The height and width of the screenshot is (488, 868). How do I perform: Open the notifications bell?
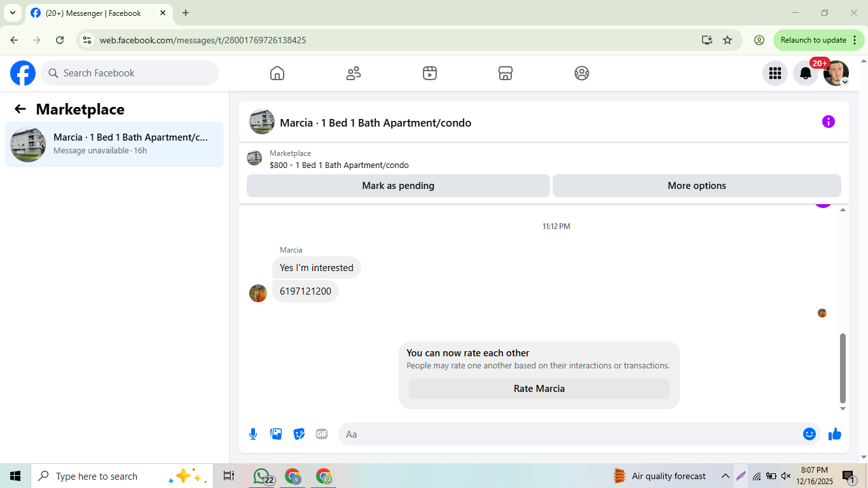[806, 73]
